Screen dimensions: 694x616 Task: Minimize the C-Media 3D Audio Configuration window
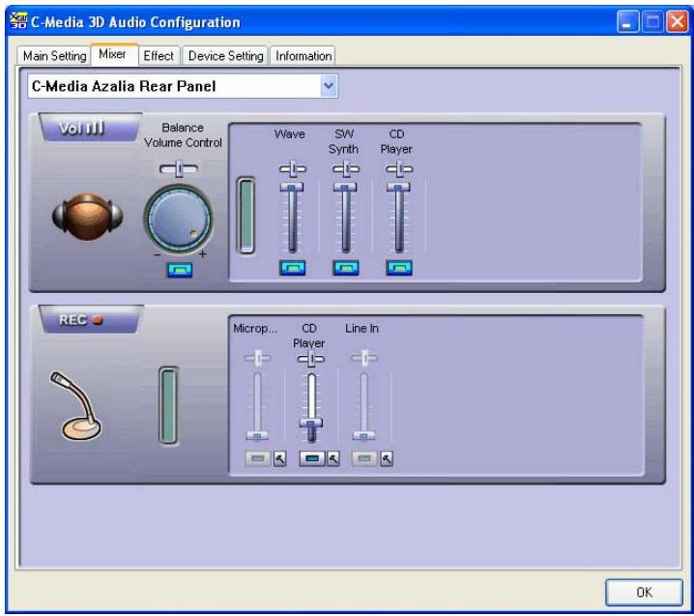(x=627, y=21)
